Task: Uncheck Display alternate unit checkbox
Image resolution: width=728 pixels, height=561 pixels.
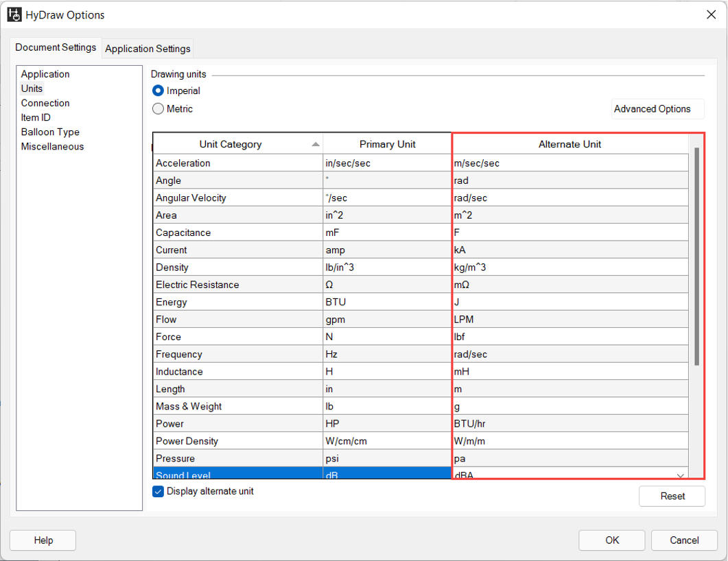Action: pos(158,492)
